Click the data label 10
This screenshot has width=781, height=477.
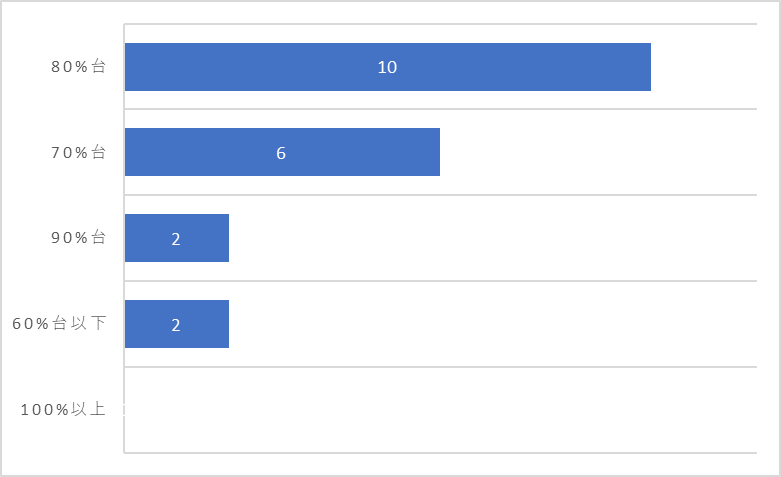pos(388,67)
